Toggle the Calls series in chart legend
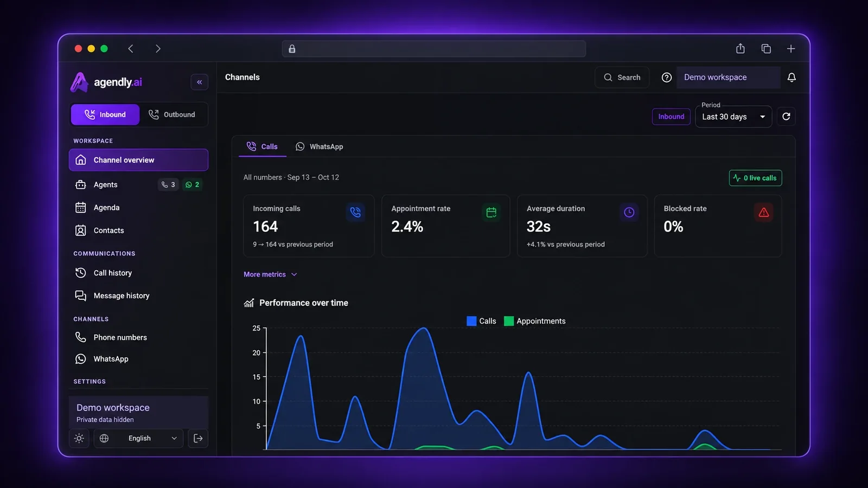Screen dimensions: 868x488 (481, 321)
